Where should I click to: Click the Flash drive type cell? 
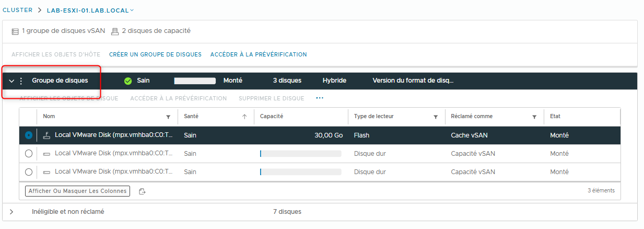coord(361,135)
